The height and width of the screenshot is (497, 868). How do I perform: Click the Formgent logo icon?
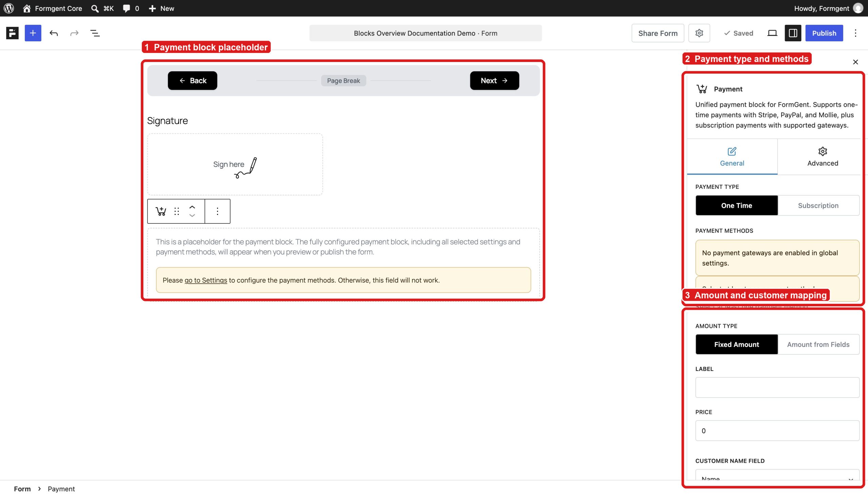(x=12, y=33)
